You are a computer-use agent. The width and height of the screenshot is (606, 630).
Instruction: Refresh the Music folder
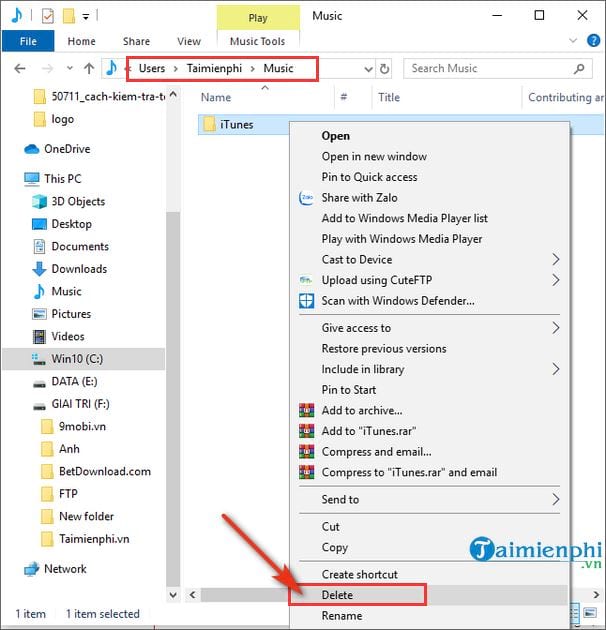(385, 69)
